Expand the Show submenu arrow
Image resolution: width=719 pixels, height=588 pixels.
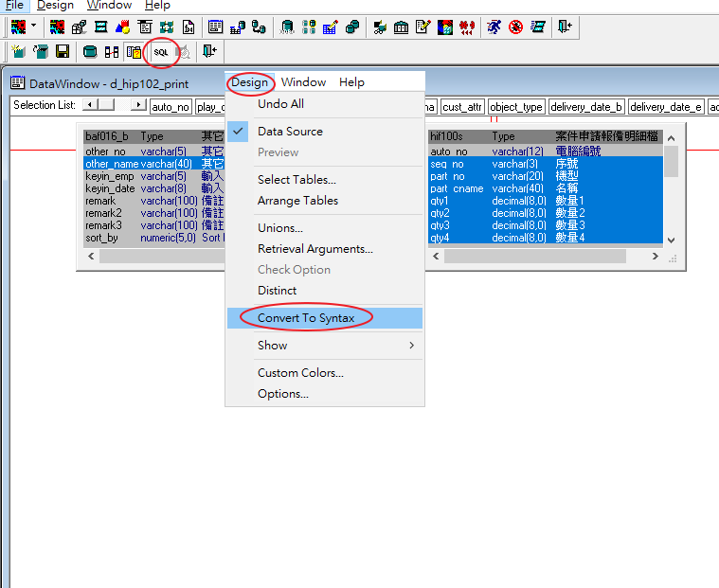pos(411,345)
